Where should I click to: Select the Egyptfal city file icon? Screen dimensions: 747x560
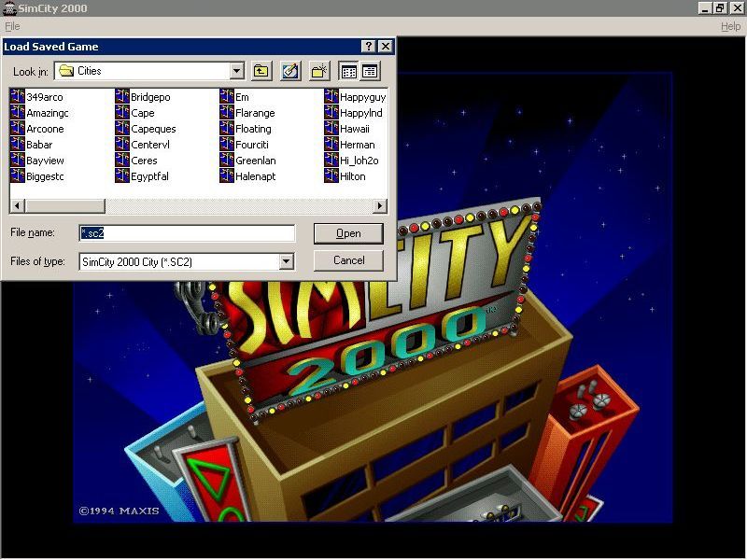coord(122,176)
